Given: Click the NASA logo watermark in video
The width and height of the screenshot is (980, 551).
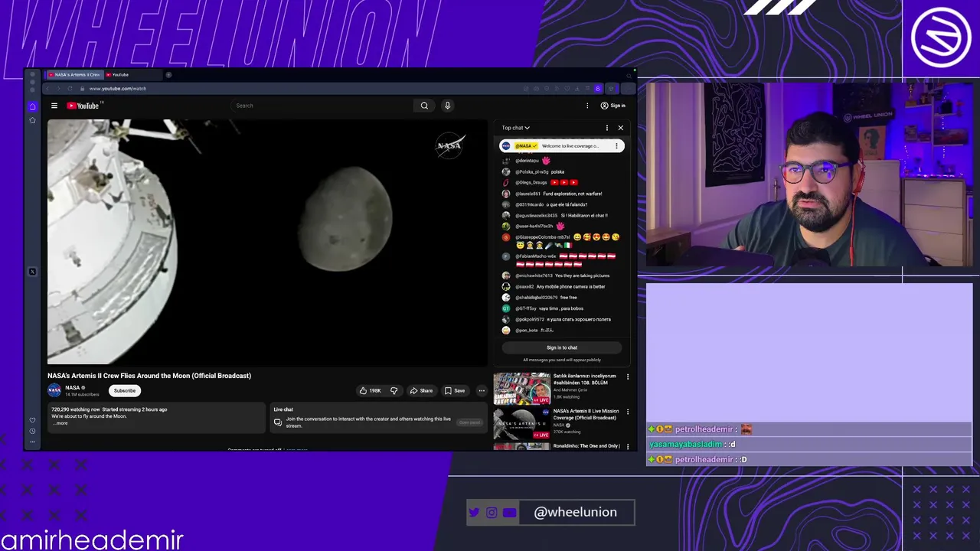Looking at the screenshot, I should (x=449, y=145).
